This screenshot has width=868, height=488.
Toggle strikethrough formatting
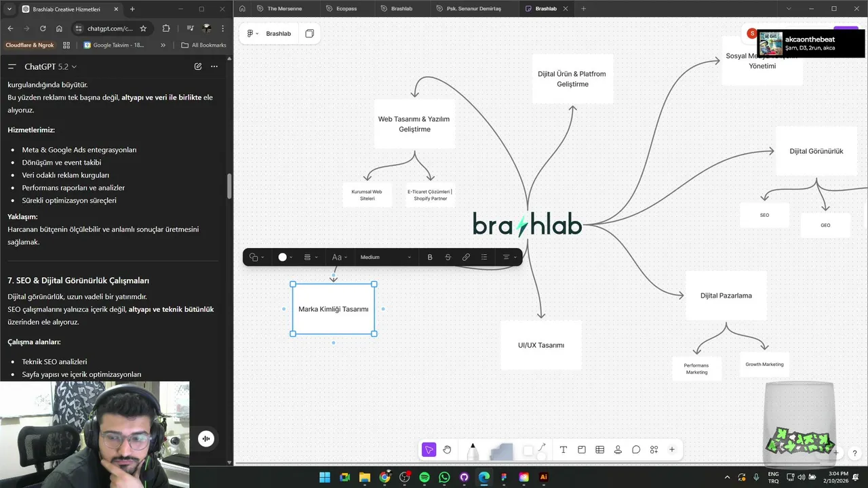point(448,257)
